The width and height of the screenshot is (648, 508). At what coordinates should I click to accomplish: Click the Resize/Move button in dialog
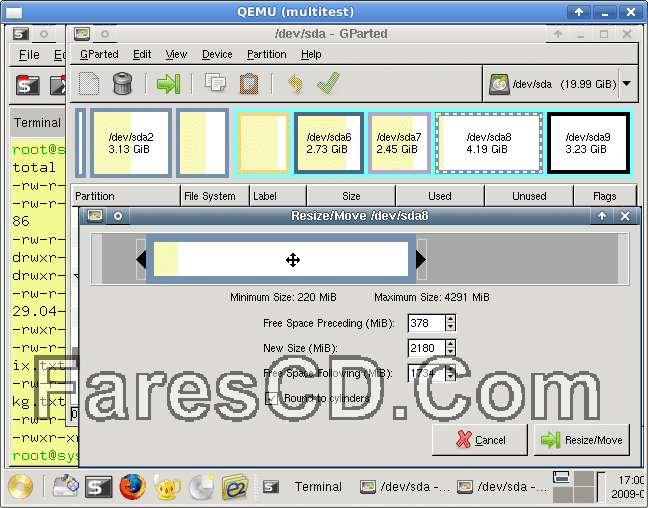582,440
